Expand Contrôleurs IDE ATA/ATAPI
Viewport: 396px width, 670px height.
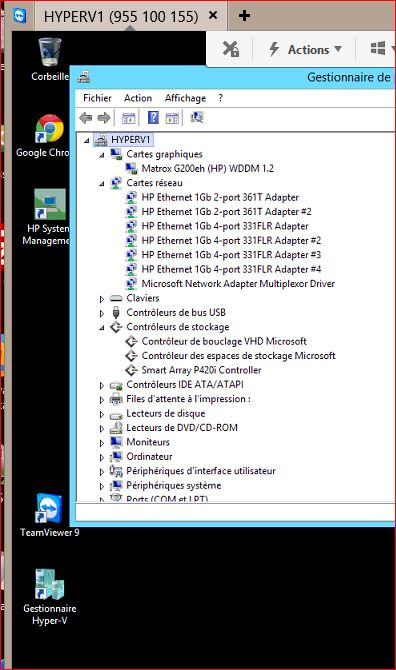(x=102, y=385)
